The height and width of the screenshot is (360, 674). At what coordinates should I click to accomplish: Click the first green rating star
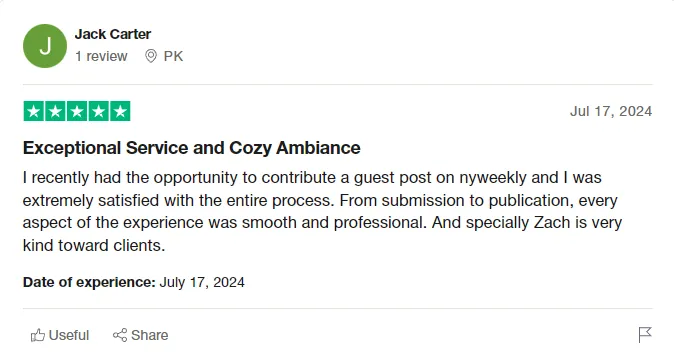pos(34,111)
